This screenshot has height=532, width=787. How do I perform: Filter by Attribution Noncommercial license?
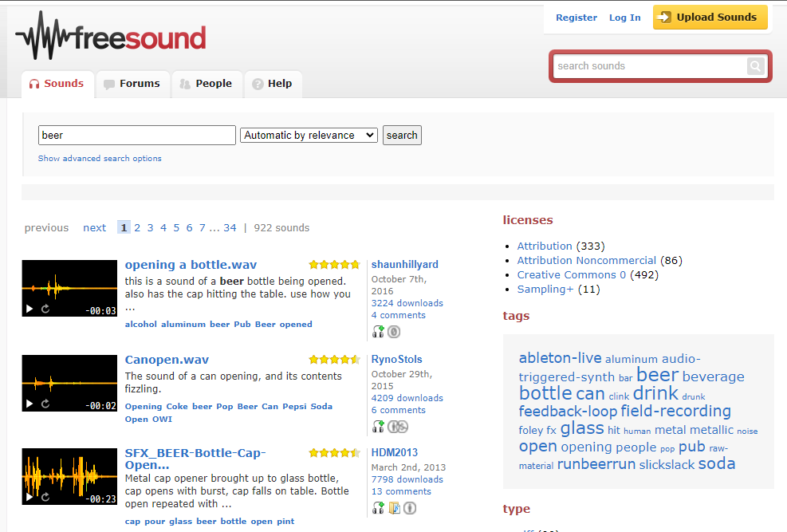click(587, 261)
